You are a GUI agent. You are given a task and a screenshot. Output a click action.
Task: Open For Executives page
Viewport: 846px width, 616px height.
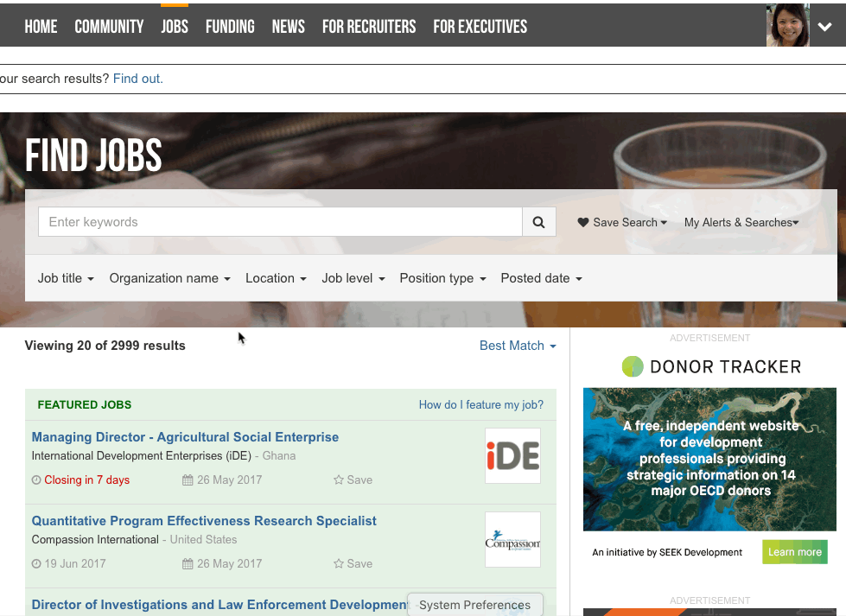click(480, 27)
